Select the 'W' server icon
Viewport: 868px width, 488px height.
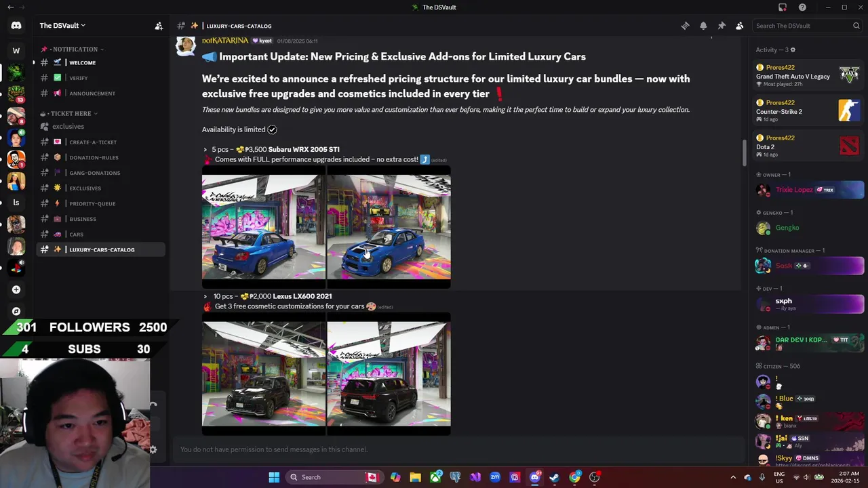point(16,50)
